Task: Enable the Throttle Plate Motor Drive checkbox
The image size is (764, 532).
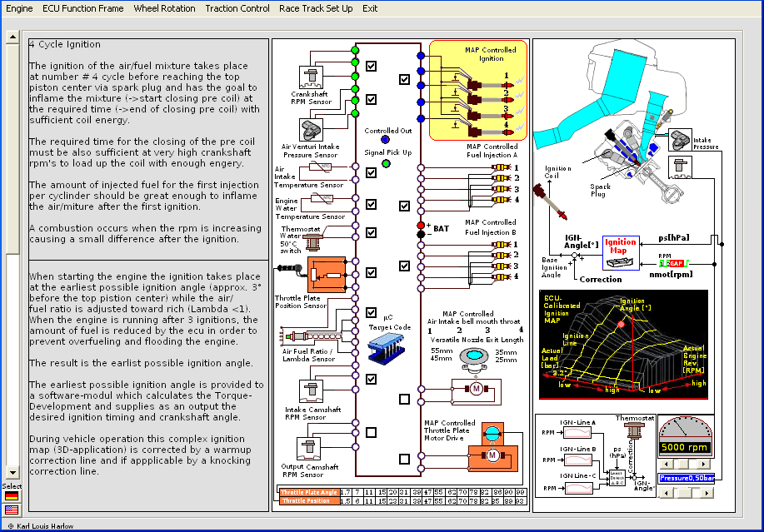Action: tap(404, 459)
